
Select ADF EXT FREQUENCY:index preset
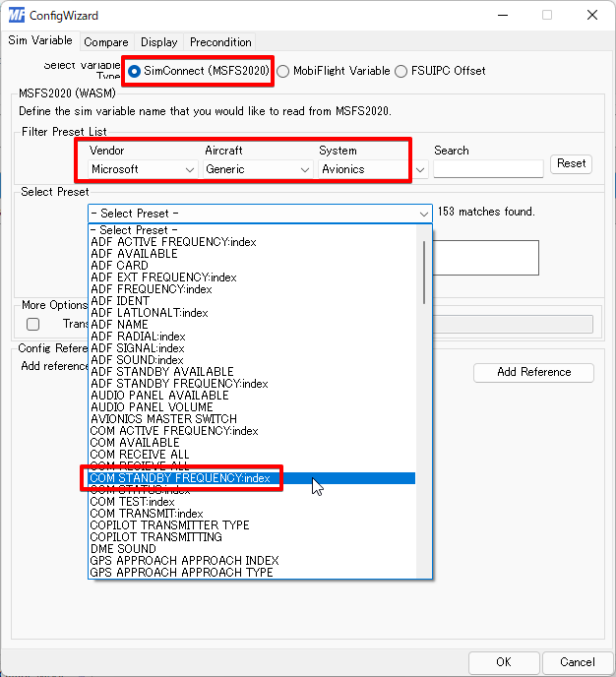click(252, 277)
